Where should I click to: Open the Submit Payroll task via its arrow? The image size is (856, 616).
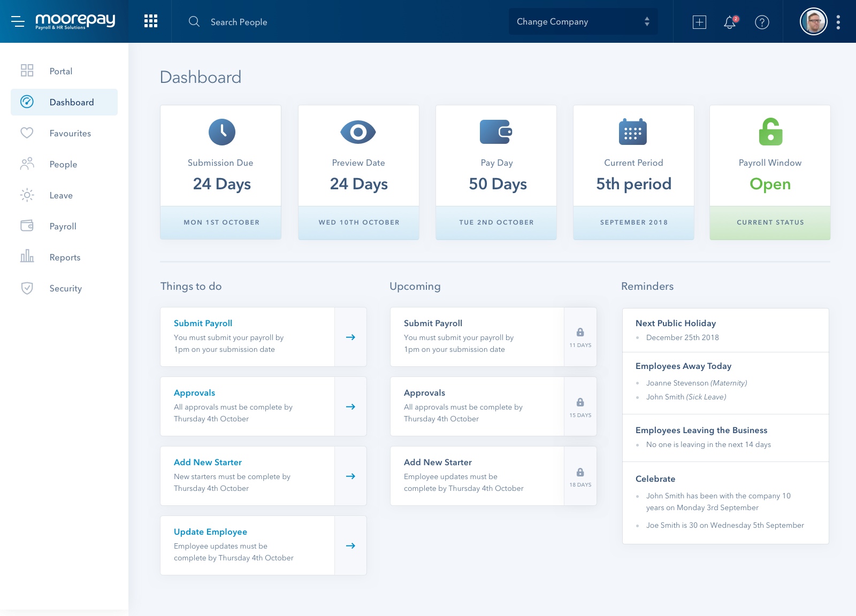tap(351, 337)
